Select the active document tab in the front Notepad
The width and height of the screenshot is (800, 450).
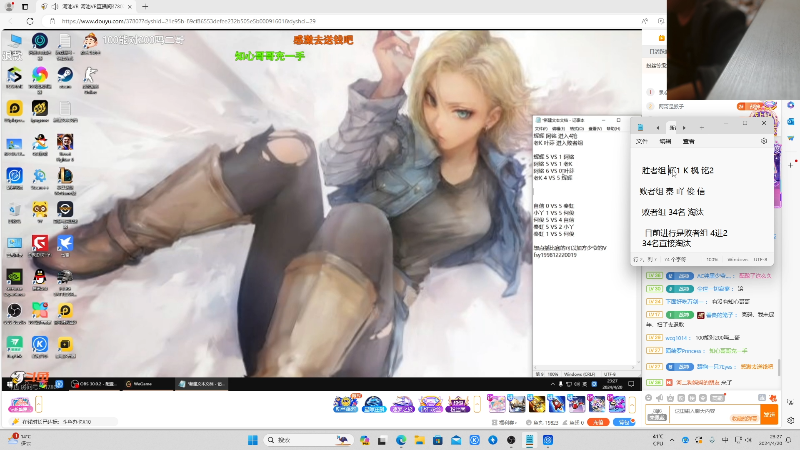point(672,128)
